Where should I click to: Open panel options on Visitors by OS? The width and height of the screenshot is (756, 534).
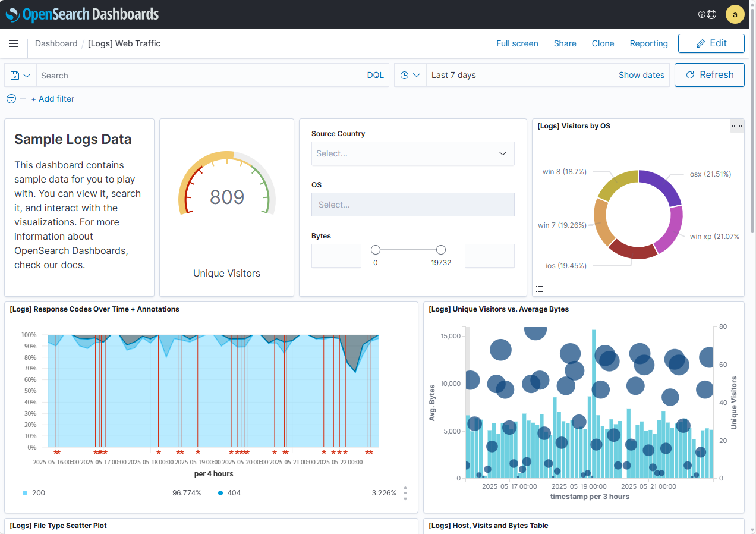(x=737, y=125)
